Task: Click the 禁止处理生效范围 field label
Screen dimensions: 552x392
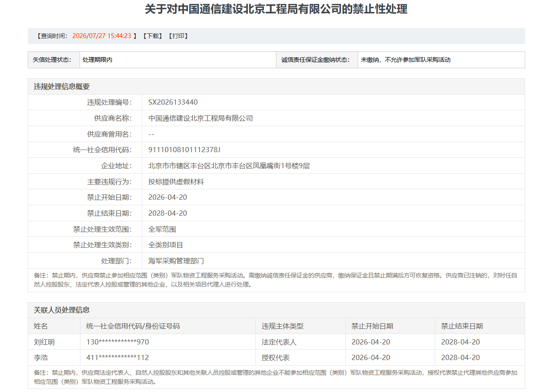Action: click(103, 229)
